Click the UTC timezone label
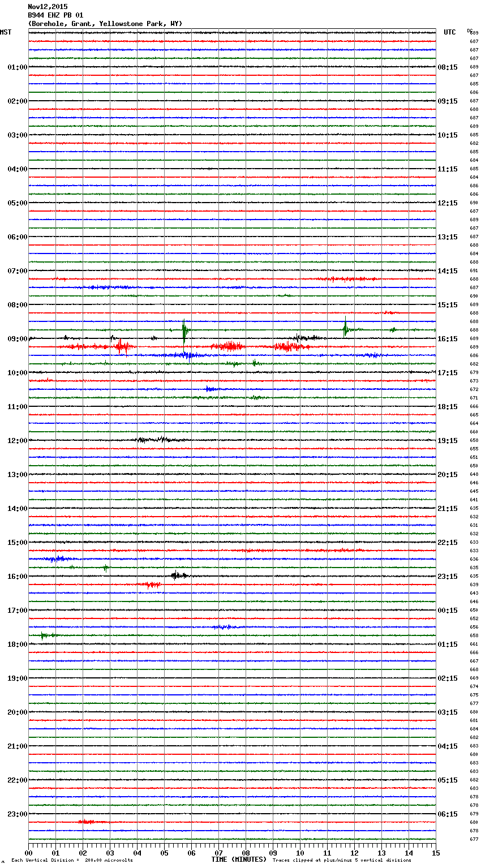 (449, 32)
